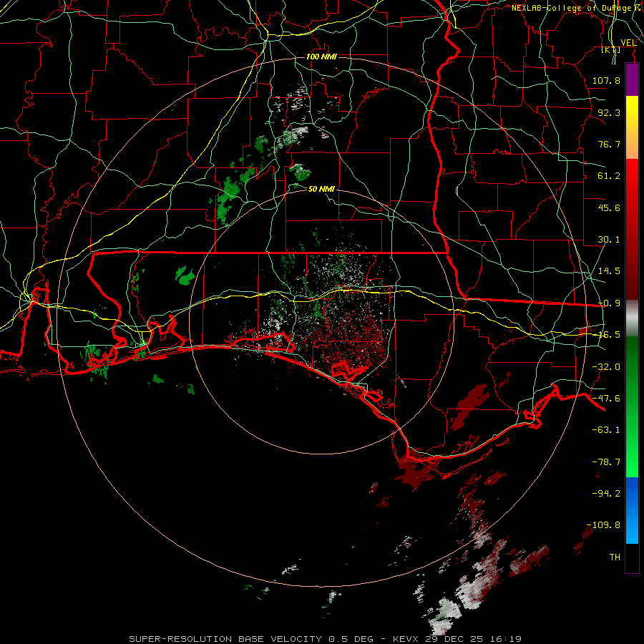This screenshot has width=644, height=644.
Task: Click the 100 NMI range ring label
Action: point(321,57)
